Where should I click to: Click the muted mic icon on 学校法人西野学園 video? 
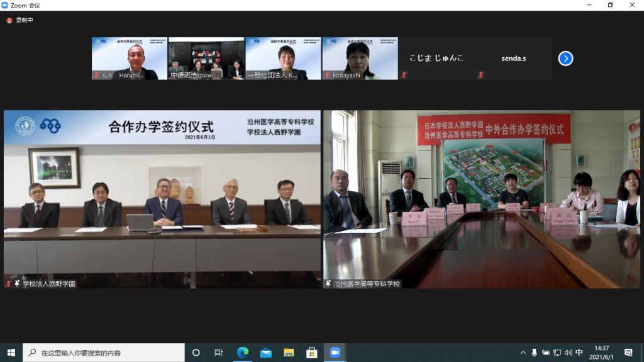9,284
